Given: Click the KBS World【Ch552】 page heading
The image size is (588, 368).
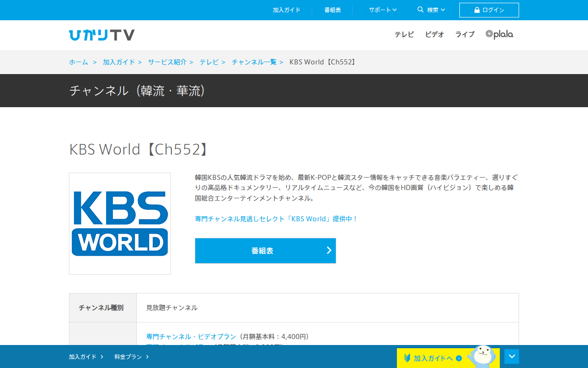Looking at the screenshot, I should [140, 149].
